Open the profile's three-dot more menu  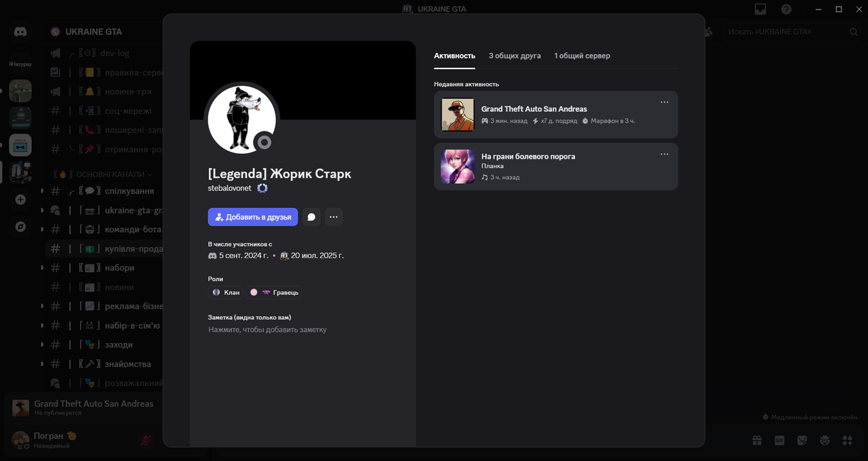tap(334, 217)
